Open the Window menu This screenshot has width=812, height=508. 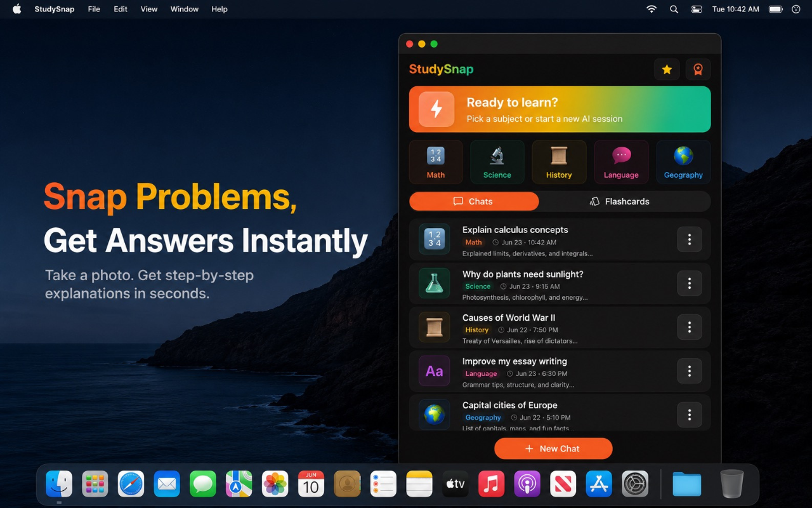click(185, 9)
